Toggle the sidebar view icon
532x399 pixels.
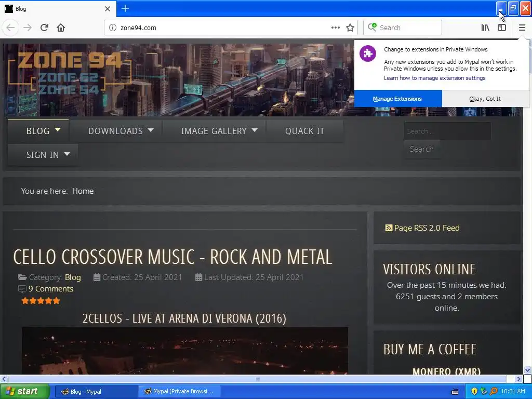click(x=502, y=28)
